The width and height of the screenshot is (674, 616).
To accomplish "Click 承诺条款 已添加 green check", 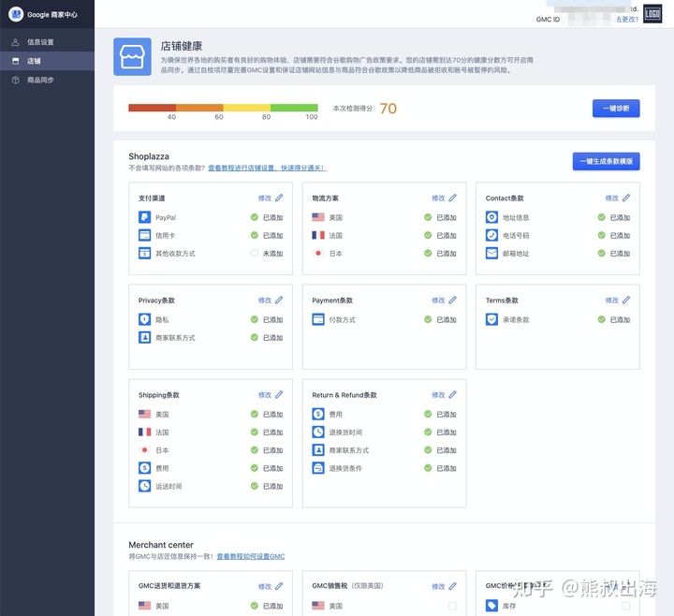I will click(601, 319).
